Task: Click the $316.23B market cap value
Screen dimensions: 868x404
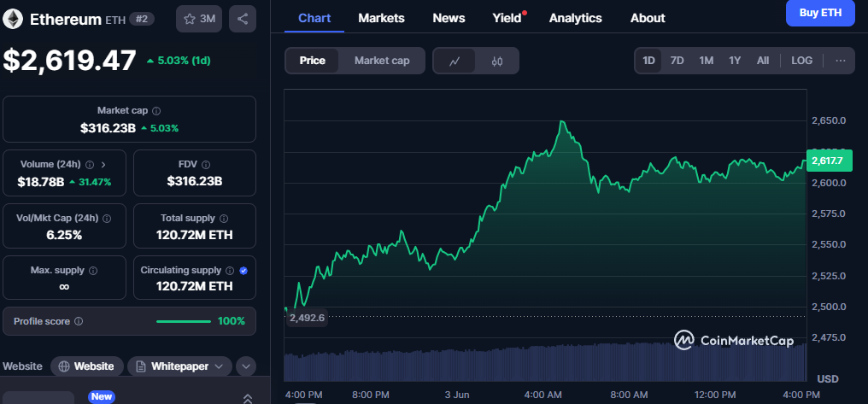Action: tap(108, 128)
